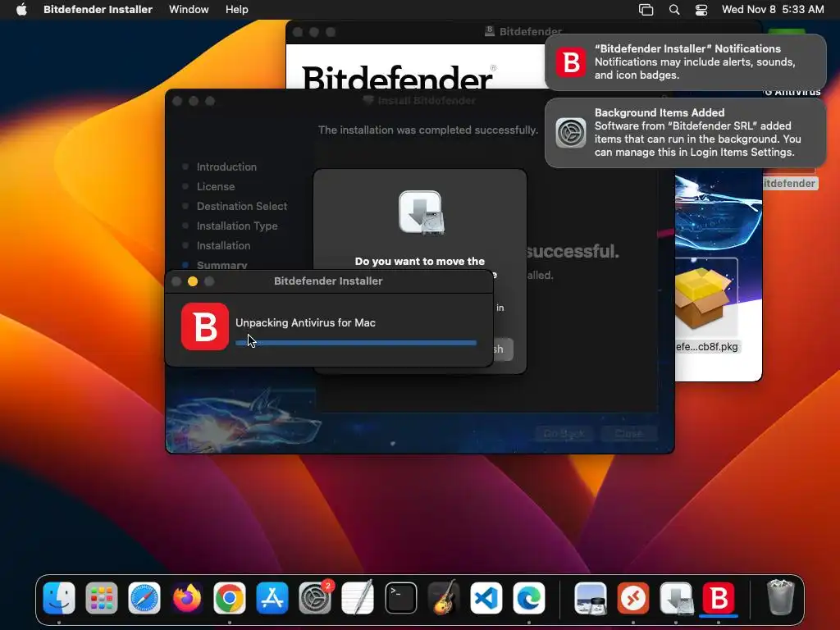Launch Firefox from the dock

coord(187,598)
